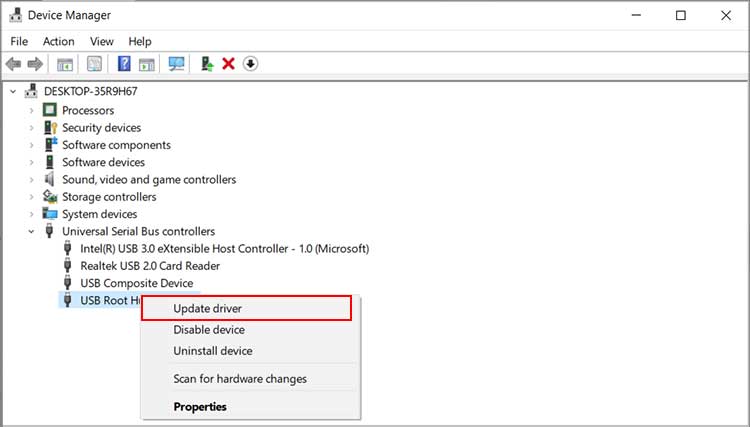Click Show/Hide Action Pane toolbar icon
The width and height of the screenshot is (750, 427).
tap(146, 64)
